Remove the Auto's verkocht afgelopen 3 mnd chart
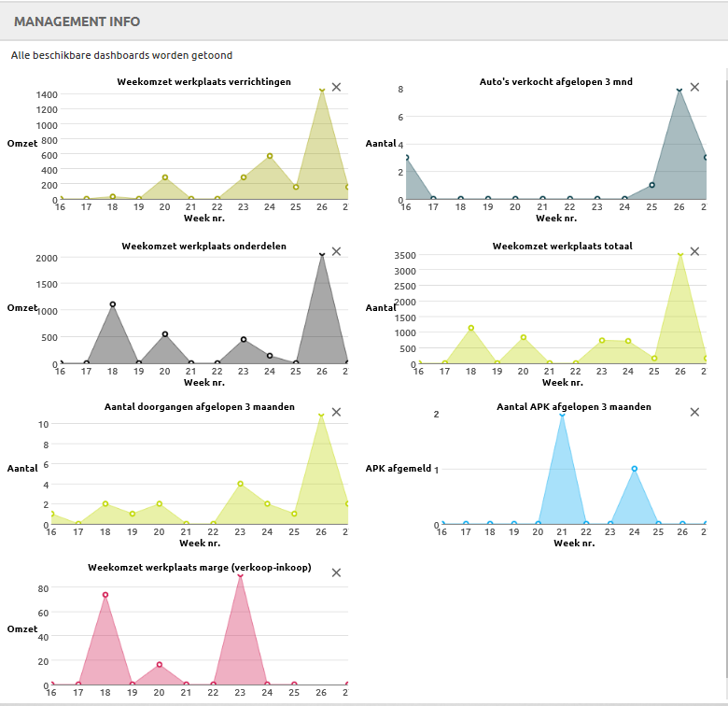Image resolution: width=728 pixels, height=706 pixels. [694, 87]
